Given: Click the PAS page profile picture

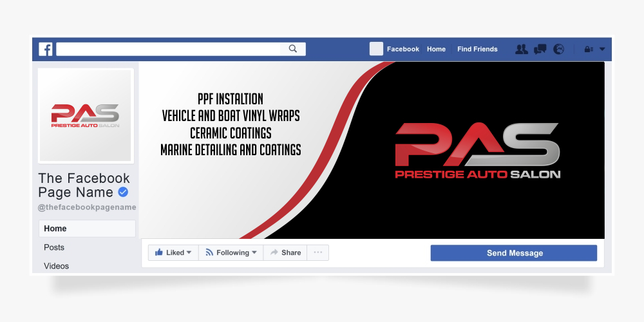Looking at the screenshot, I should (x=86, y=116).
